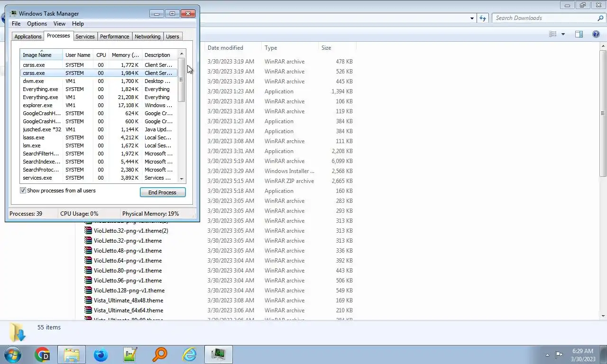The height and width of the screenshot is (364, 607).
Task: Click the Action Center flag tray icon
Action: coord(559,355)
